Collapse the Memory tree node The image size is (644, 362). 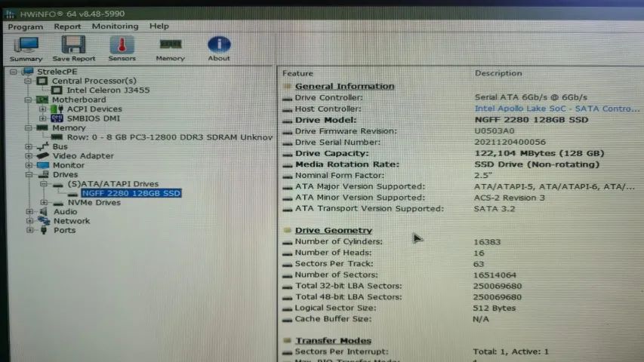tap(28, 127)
